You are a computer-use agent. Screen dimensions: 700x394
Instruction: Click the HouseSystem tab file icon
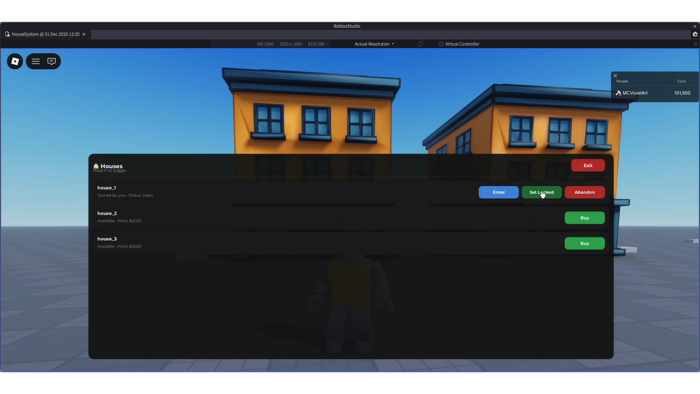7,34
